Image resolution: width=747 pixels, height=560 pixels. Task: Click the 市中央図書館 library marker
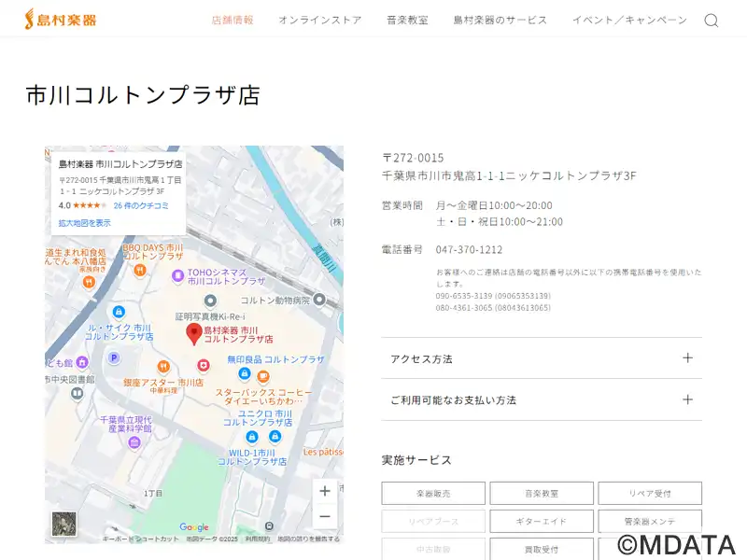[77, 393]
